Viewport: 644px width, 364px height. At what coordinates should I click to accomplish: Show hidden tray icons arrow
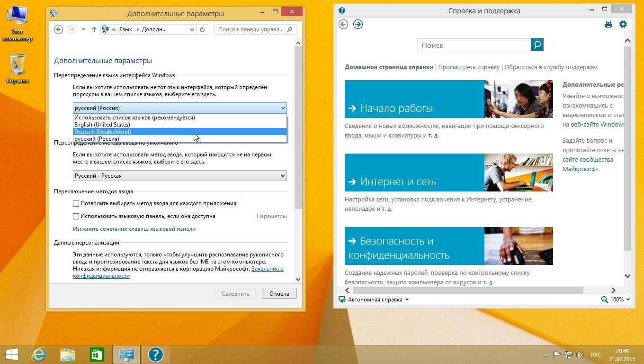click(x=546, y=355)
